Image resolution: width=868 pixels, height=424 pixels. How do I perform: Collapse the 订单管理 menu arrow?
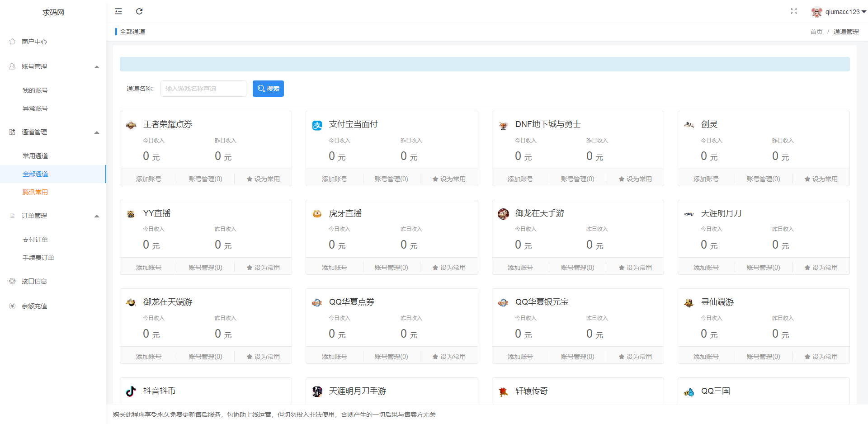[x=97, y=216]
